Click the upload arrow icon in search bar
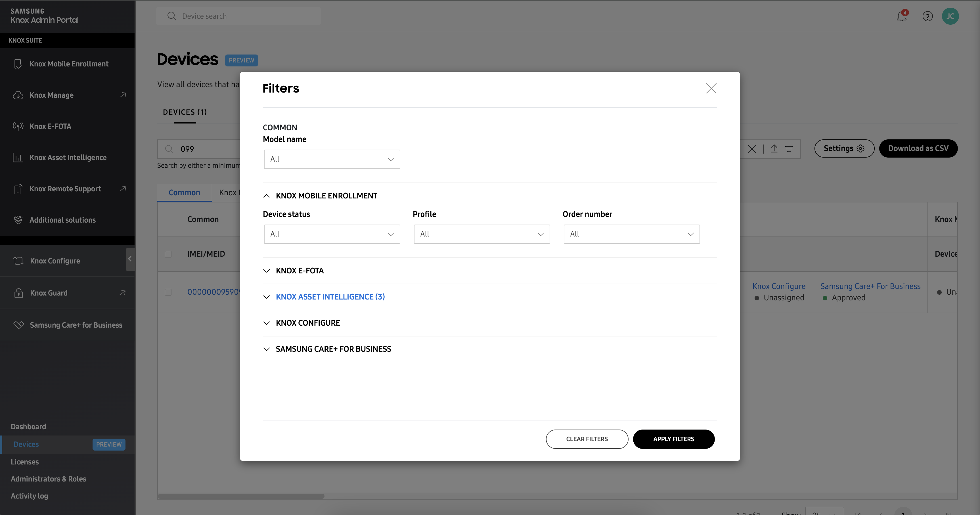 (774, 149)
